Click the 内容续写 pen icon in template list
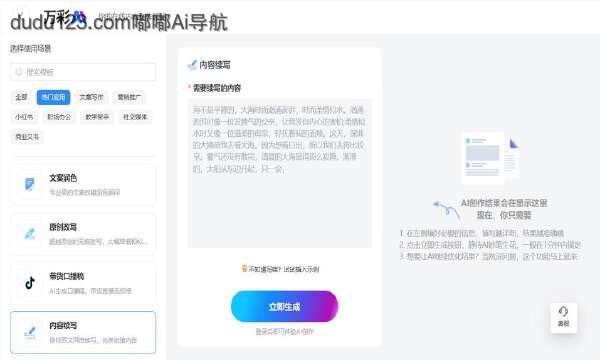 (x=30, y=332)
